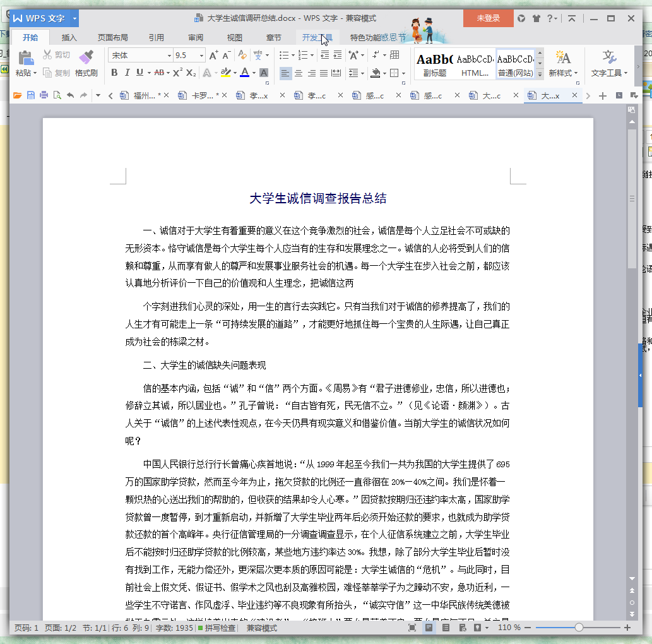Apply subscript formatting
The height and width of the screenshot is (644, 652).
tap(191, 73)
